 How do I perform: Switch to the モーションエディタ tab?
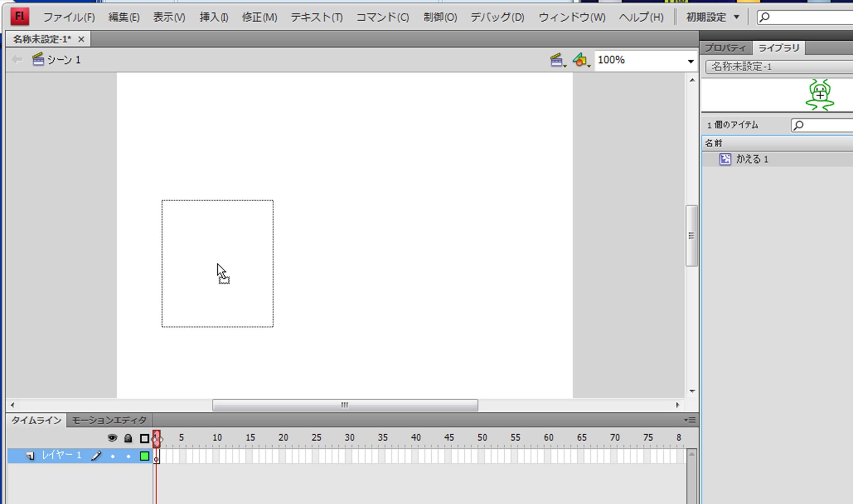[109, 420]
